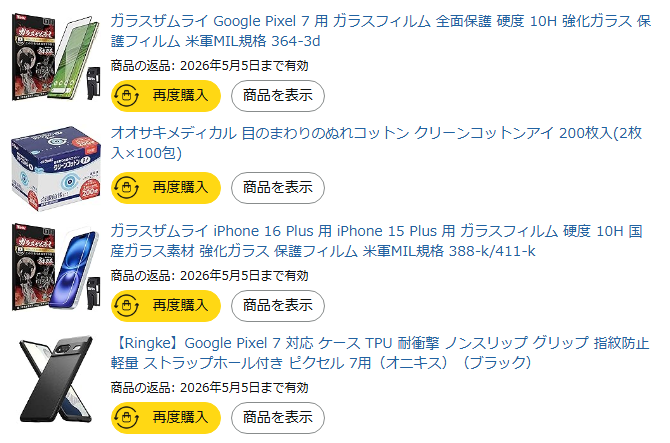Click reorder icon for iPhone 16 Plus film
The image size is (670, 443).
(127, 305)
